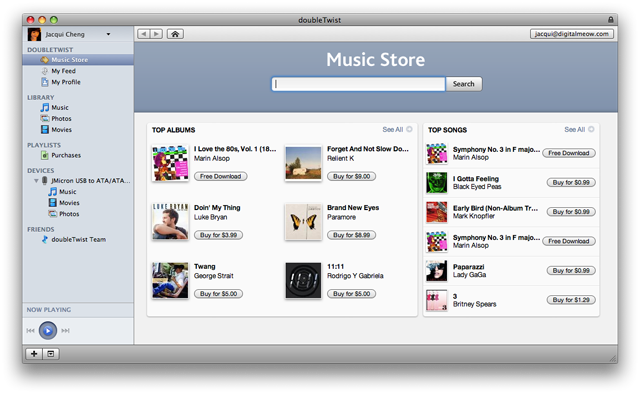640x394 pixels.
Task: Go forward with the right arrow button
Action: pos(156,34)
